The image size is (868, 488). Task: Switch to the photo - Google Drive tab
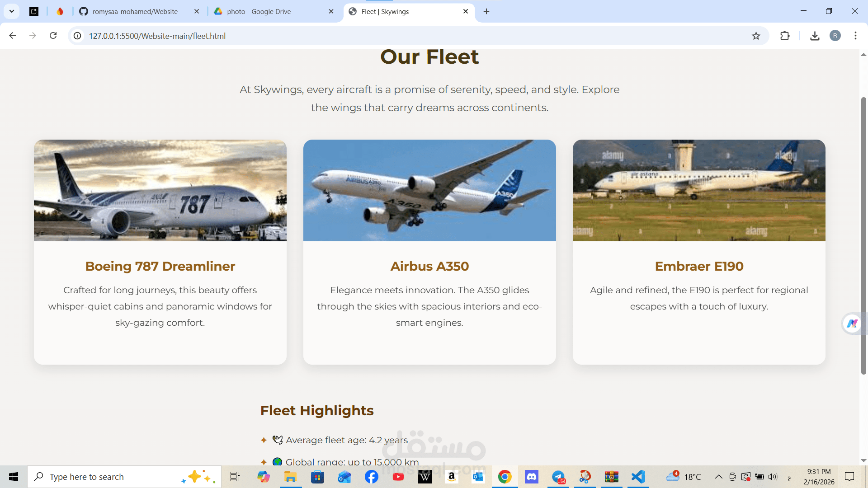tap(259, 11)
